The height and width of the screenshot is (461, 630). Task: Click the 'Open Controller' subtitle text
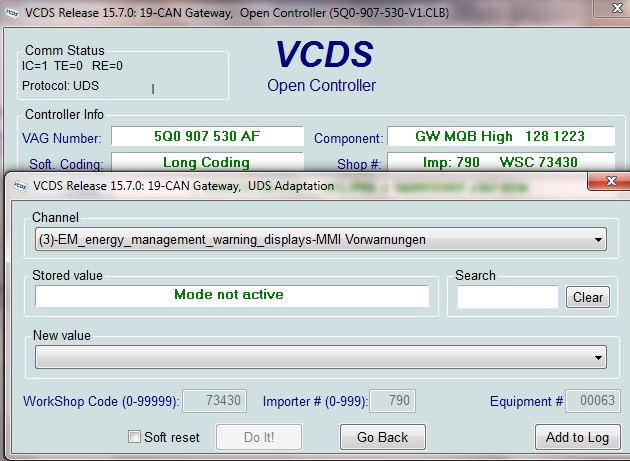[x=321, y=85]
